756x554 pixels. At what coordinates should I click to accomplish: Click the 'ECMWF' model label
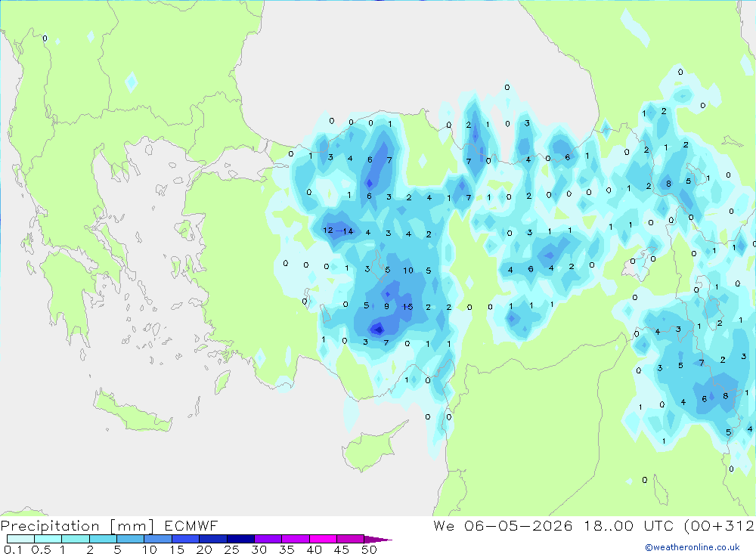(x=191, y=525)
